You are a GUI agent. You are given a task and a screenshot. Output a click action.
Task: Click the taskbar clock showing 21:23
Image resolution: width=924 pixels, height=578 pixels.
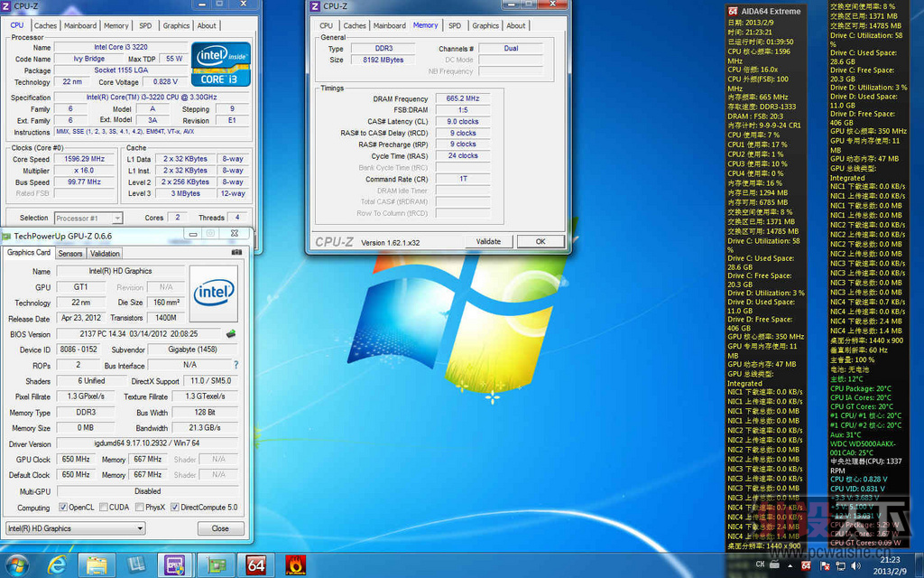click(x=891, y=565)
